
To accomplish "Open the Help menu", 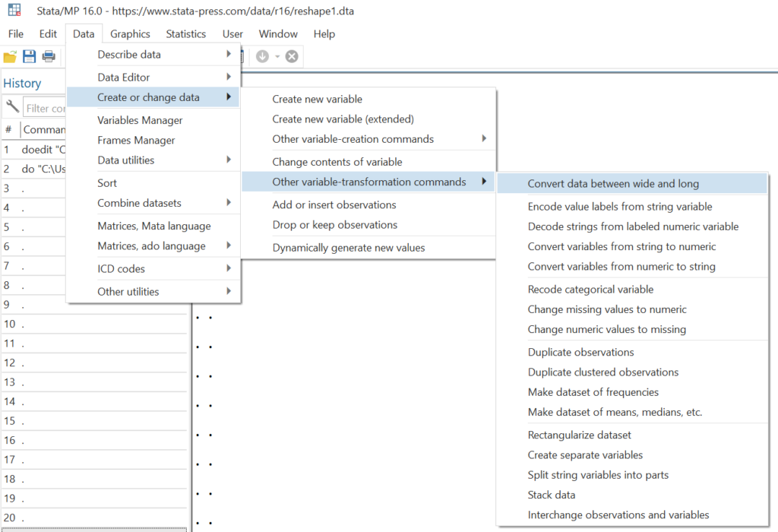I will [x=324, y=33].
